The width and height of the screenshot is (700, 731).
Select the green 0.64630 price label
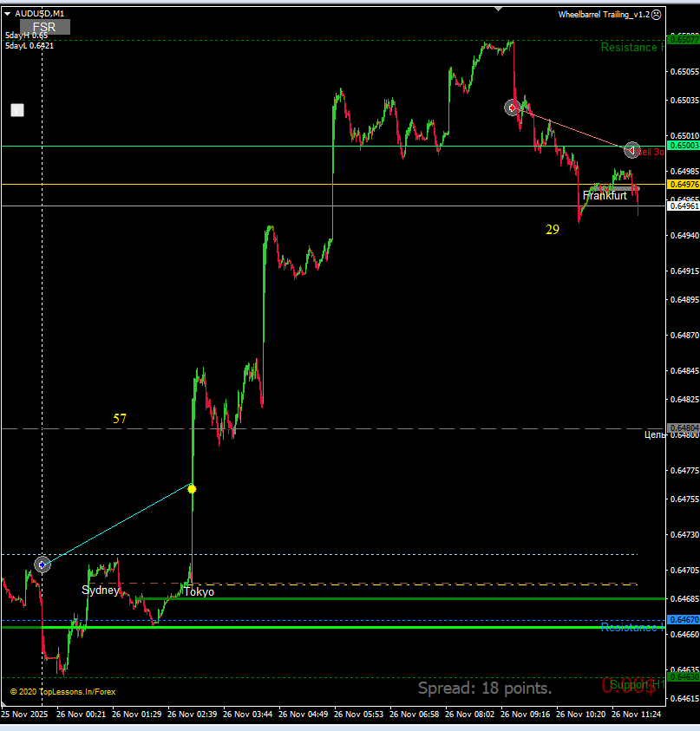(684, 677)
